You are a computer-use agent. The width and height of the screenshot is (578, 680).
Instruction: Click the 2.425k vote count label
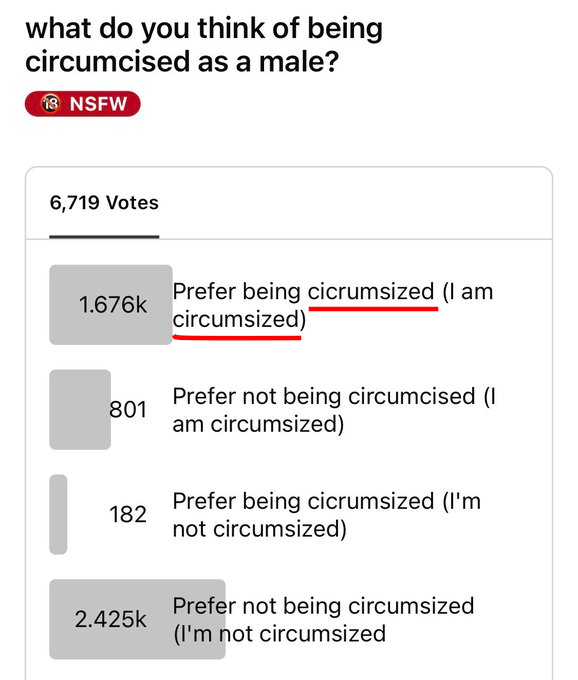(x=111, y=619)
